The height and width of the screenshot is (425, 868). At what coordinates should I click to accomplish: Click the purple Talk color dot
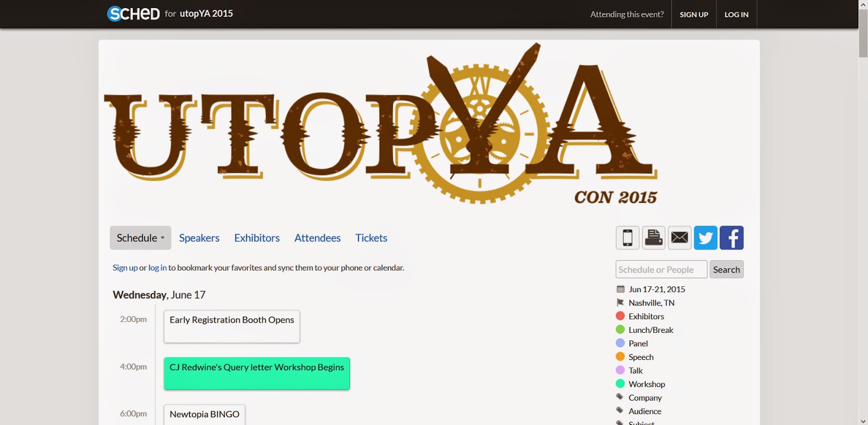621,370
